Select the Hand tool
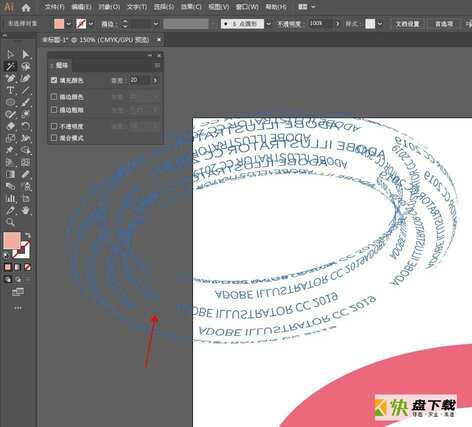This screenshot has width=472, height=427. (26, 210)
